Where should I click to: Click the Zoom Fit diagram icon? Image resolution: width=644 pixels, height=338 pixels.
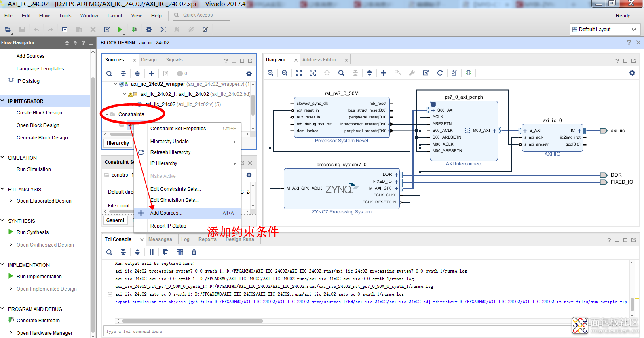tap(299, 73)
